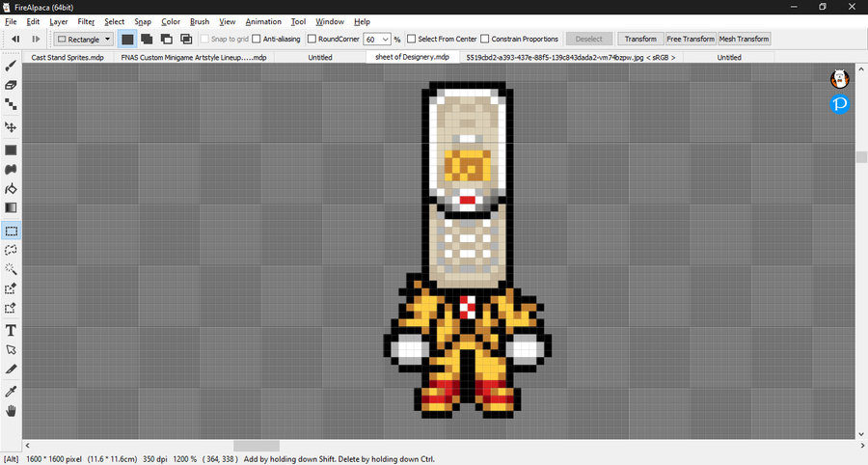
Task: Select the Operation tool arrow
Action: [x=11, y=350]
